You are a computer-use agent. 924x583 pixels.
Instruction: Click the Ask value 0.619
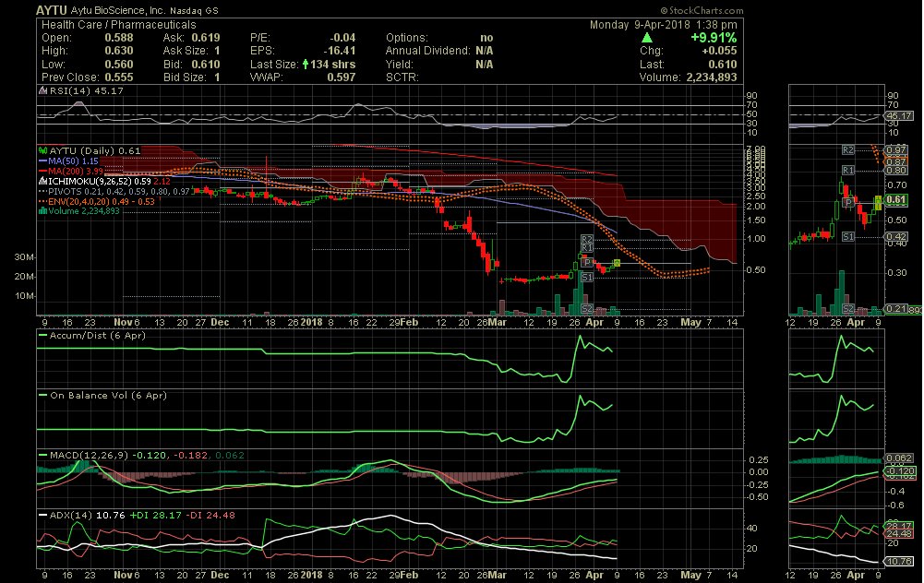pyautogui.click(x=206, y=38)
